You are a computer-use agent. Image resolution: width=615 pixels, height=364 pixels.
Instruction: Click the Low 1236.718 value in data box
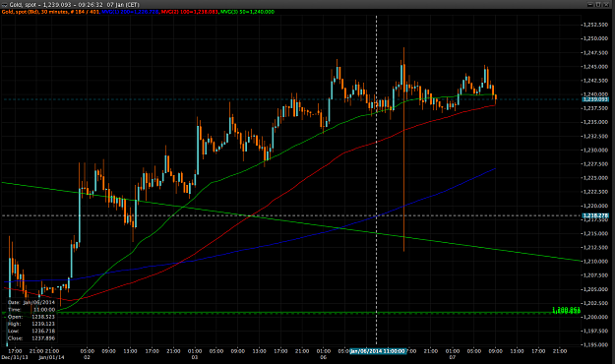(x=43, y=331)
